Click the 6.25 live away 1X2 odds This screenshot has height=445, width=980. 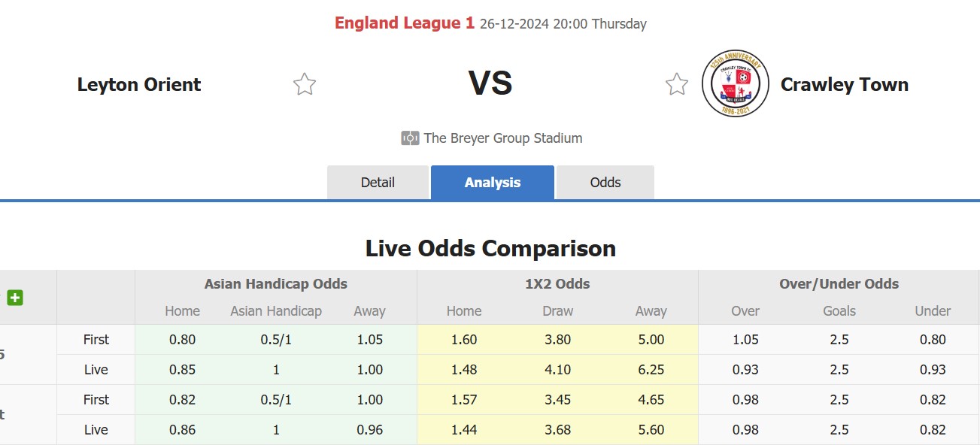pyautogui.click(x=651, y=370)
